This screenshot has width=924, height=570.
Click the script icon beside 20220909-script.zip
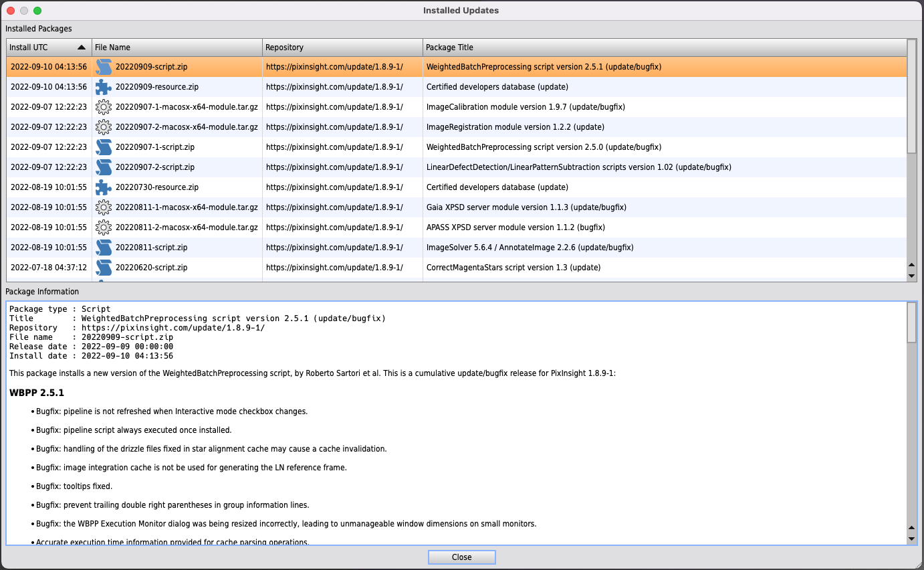coord(103,67)
